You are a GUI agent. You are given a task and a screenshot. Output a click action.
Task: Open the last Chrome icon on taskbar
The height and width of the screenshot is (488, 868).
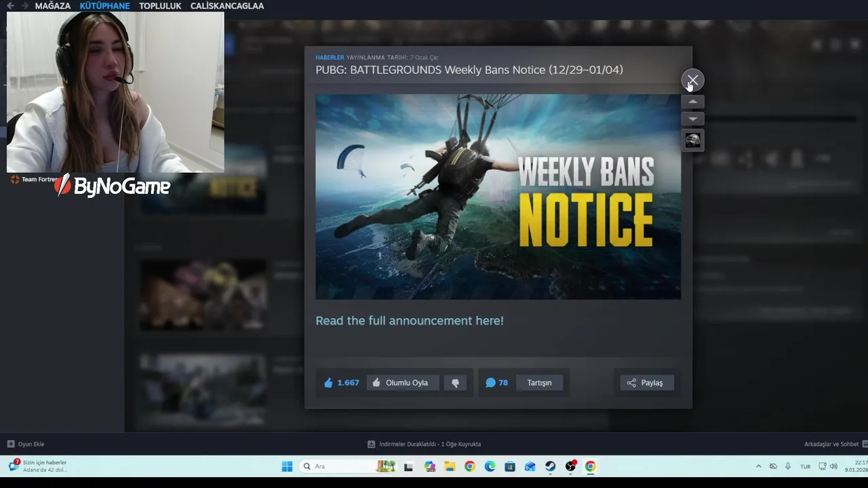591,466
